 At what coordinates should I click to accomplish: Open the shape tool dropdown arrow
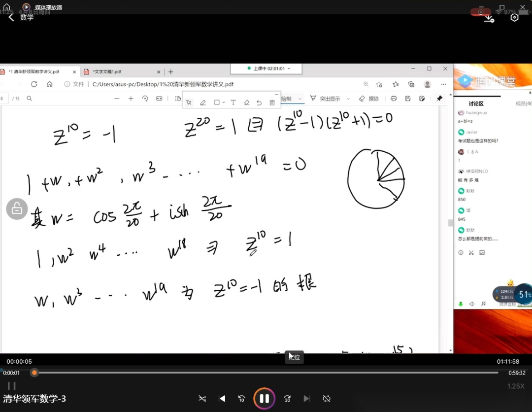tap(224, 103)
